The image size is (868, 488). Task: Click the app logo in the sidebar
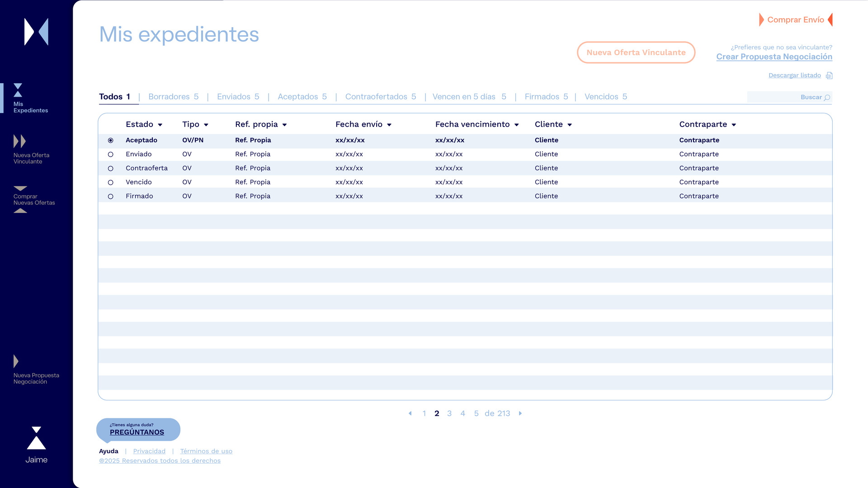click(x=36, y=32)
